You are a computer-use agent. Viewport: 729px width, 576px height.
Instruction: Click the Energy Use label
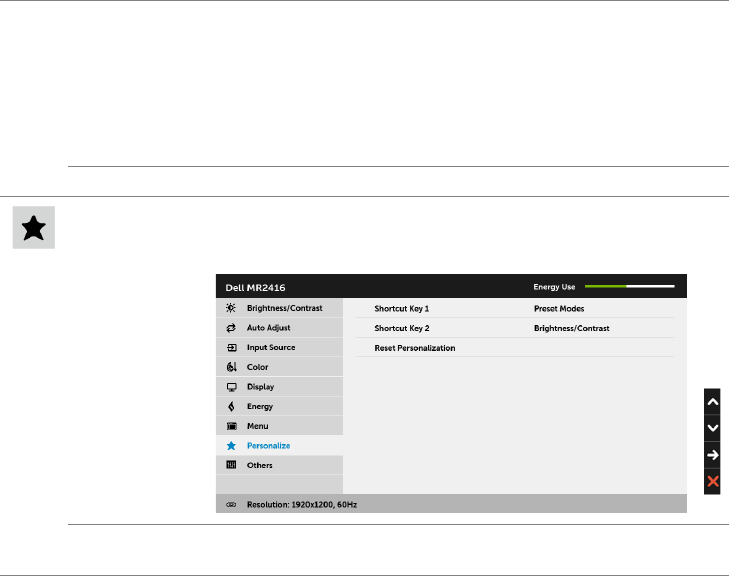(554, 287)
